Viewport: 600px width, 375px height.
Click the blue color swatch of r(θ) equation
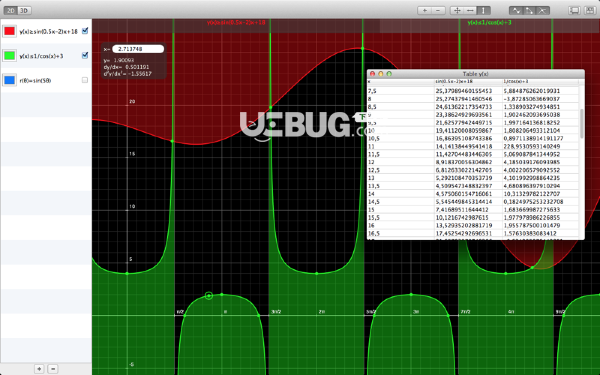point(10,80)
